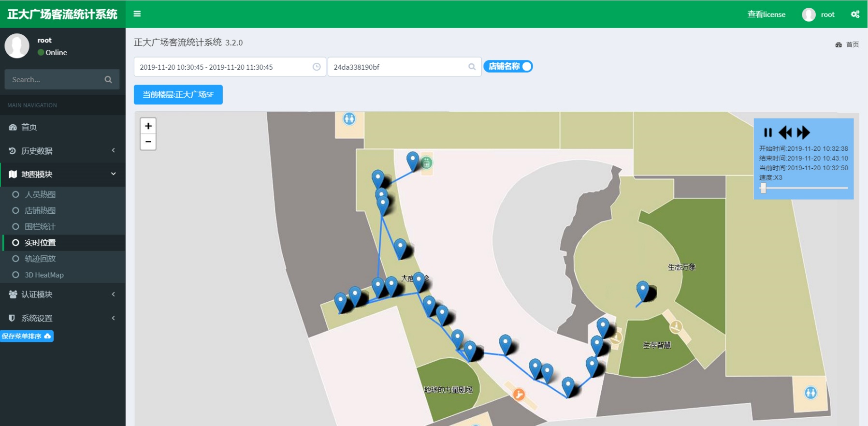The height and width of the screenshot is (426, 868).
Task: Click the 地球的力量剧场 label on the map
Action: (x=448, y=390)
